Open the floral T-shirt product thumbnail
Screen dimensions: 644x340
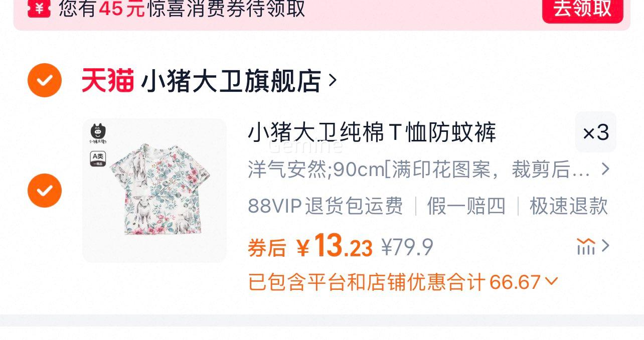pyautogui.click(x=154, y=191)
